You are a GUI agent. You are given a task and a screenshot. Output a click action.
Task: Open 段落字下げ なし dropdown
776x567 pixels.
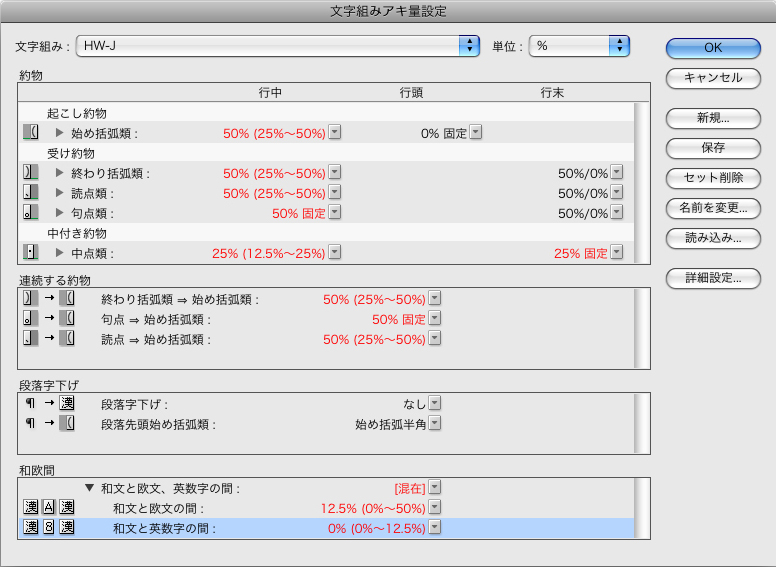click(x=435, y=403)
